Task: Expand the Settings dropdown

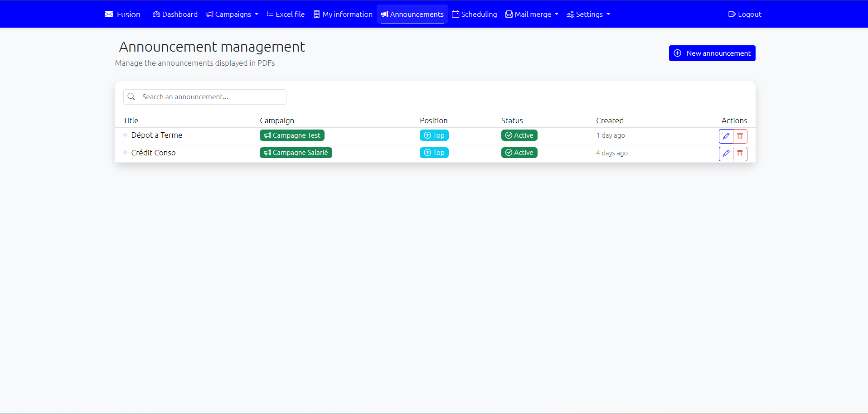Action: [588, 14]
